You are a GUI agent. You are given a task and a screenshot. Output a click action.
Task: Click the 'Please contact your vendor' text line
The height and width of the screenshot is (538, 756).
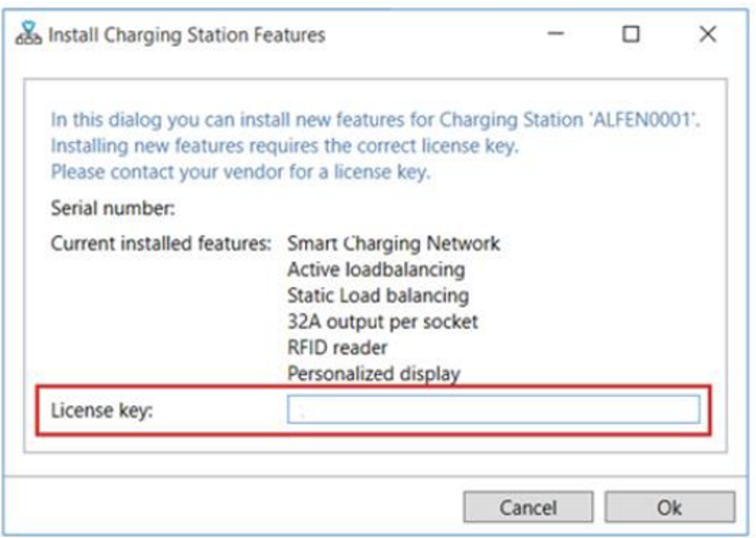[x=240, y=172]
